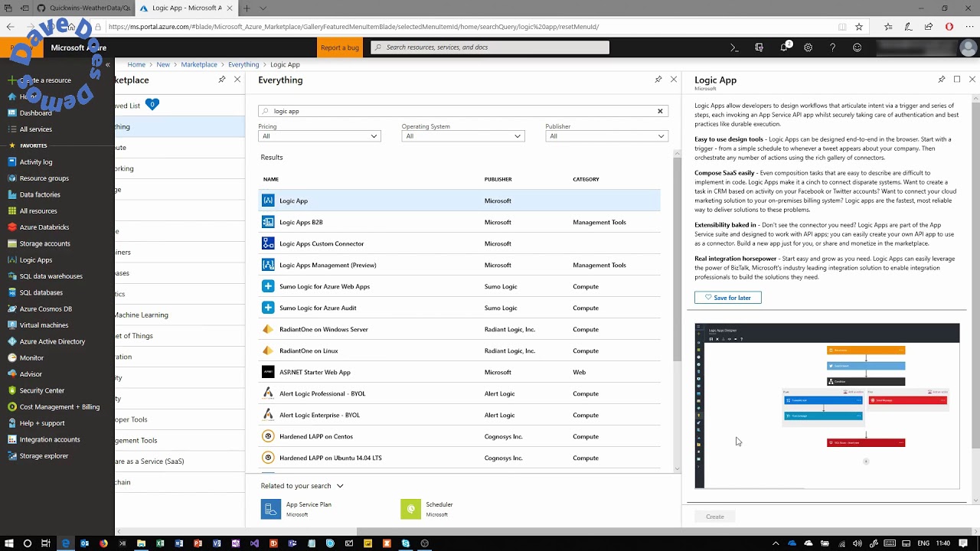Open the Directory and subscription filter icon
This screenshot has height=551, width=980.
tap(759, 47)
